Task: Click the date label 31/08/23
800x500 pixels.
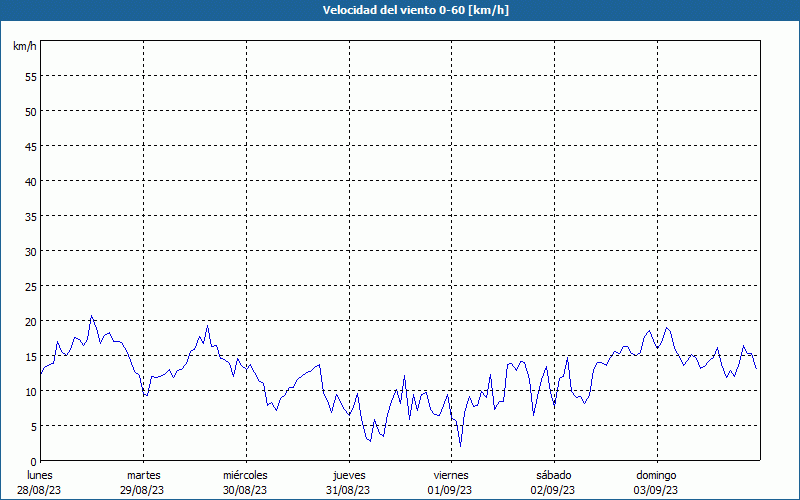Action: click(348, 490)
